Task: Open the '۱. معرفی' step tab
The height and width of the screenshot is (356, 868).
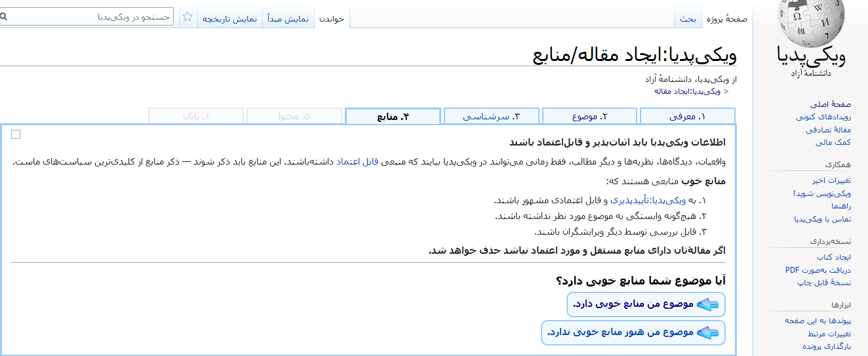Action: click(687, 117)
